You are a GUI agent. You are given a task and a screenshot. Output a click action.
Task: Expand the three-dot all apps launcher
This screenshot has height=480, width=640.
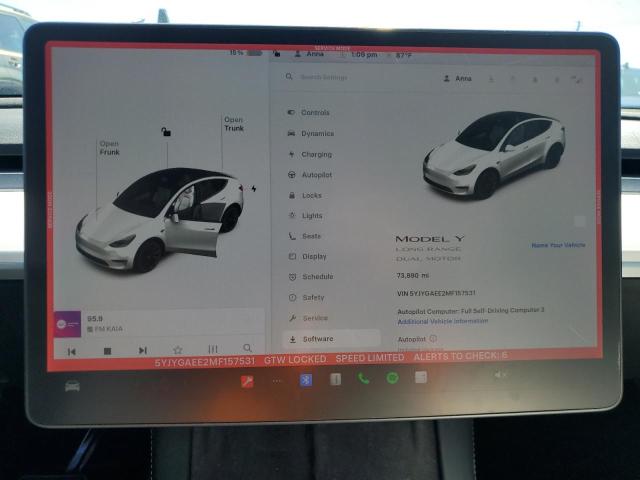[277, 380]
